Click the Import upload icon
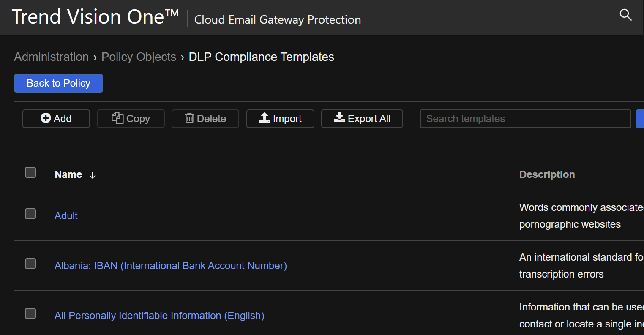 [x=265, y=118]
